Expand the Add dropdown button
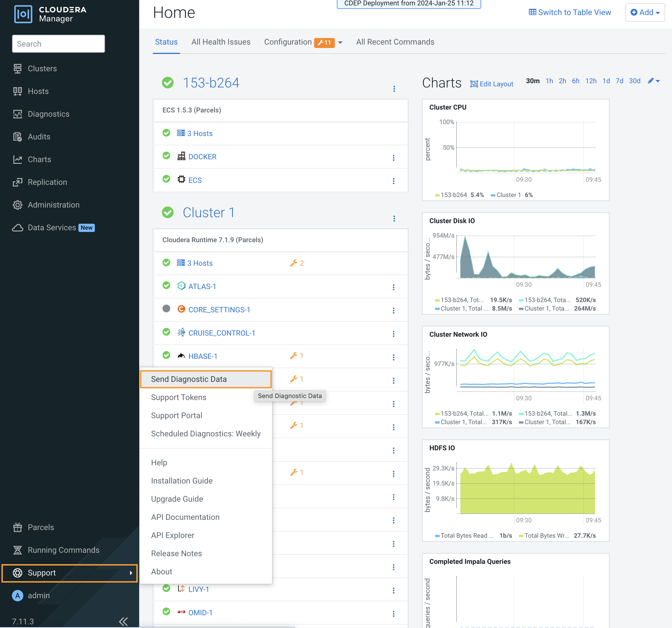Image resolution: width=672 pixels, height=628 pixels. tap(645, 12)
